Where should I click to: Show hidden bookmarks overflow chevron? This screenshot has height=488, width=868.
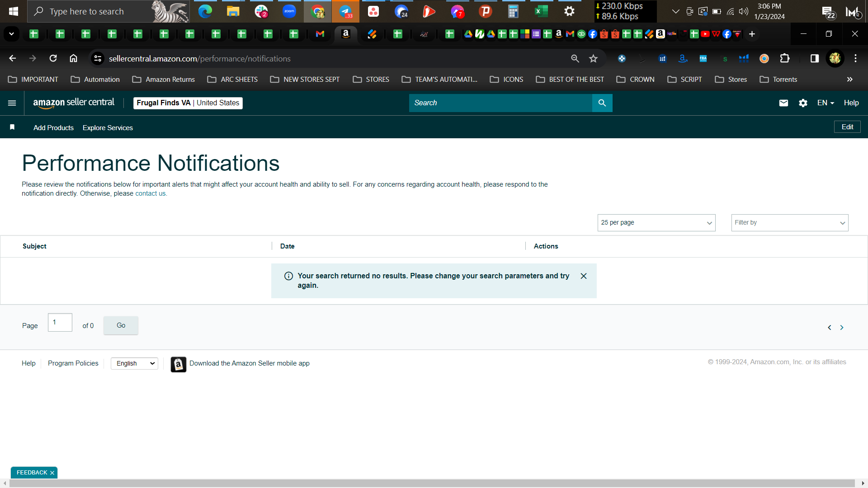pos(849,79)
